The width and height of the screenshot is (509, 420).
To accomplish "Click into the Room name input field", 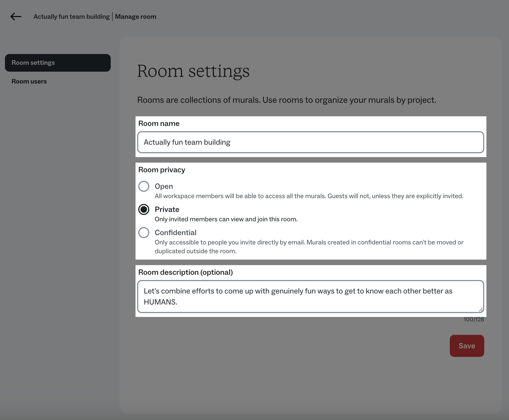I will (x=311, y=142).
